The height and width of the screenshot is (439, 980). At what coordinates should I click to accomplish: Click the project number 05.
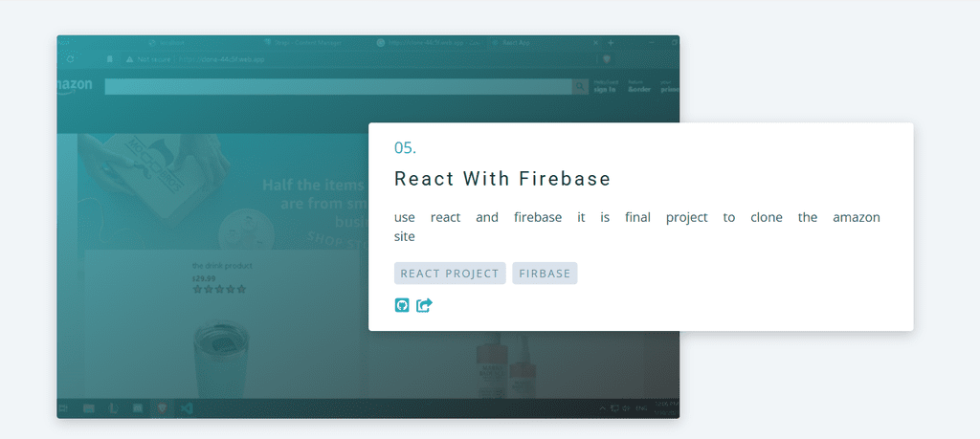pyautogui.click(x=405, y=148)
